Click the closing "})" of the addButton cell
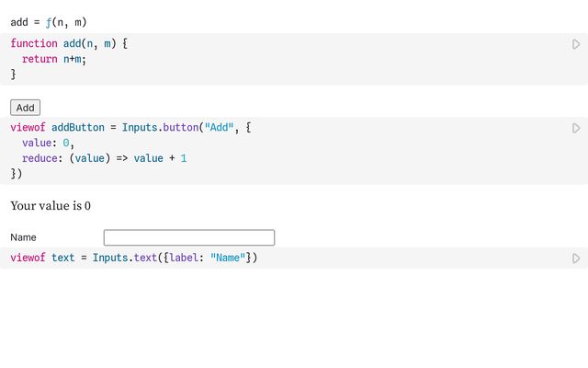The image size is (588, 368). tap(16, 173)
